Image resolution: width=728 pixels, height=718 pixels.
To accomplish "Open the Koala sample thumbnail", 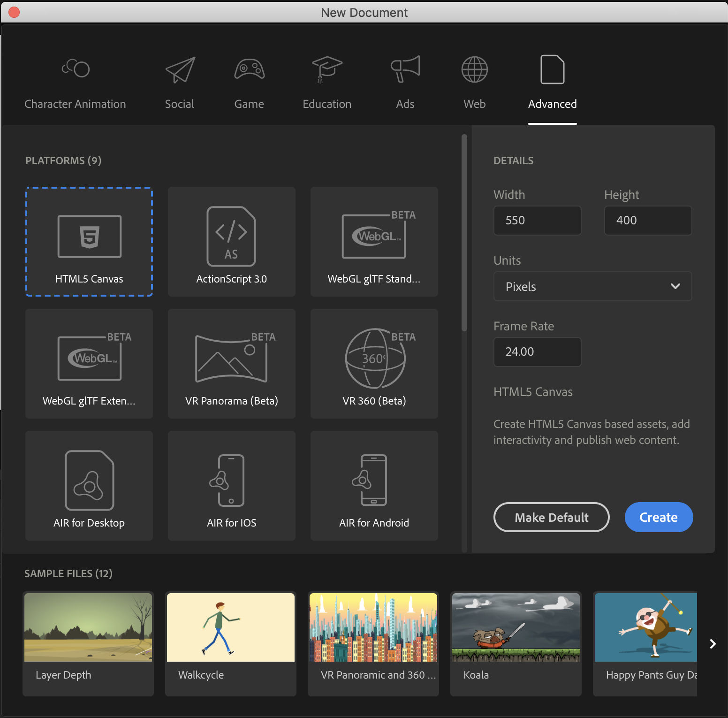I will (516, 627).
